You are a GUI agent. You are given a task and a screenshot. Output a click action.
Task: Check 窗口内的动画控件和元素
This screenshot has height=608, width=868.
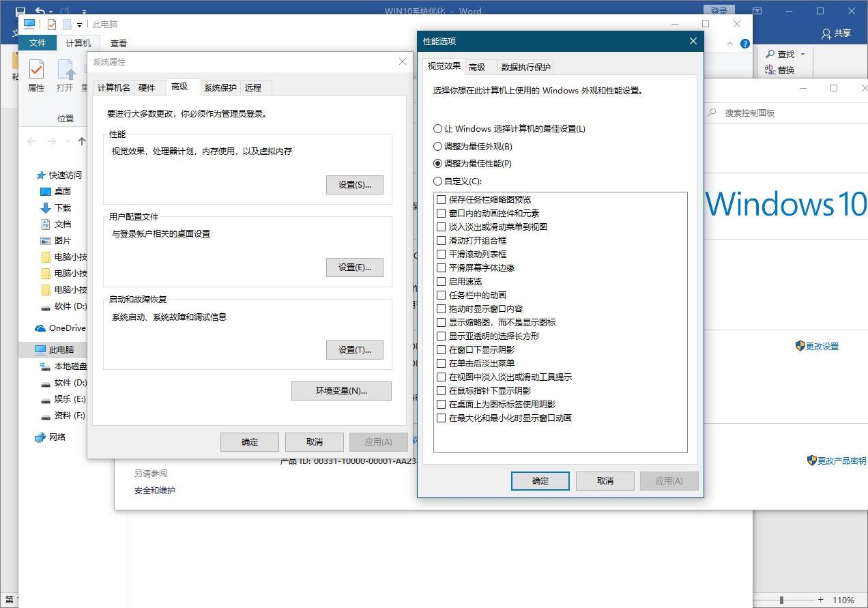[x=442, y=214]
